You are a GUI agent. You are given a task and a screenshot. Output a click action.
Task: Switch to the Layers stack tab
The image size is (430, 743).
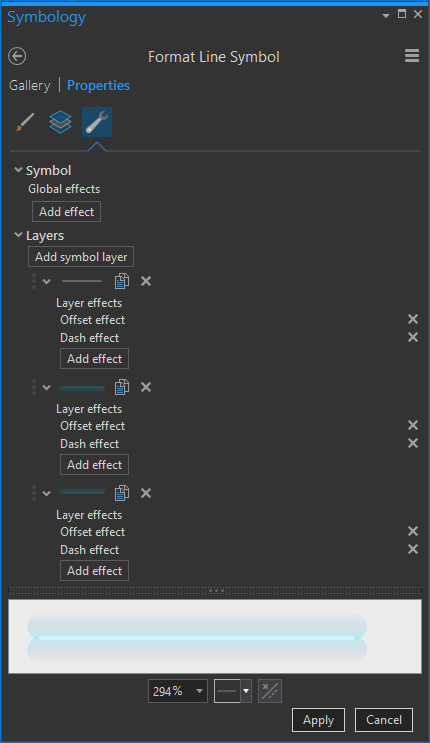click(60, 122)
